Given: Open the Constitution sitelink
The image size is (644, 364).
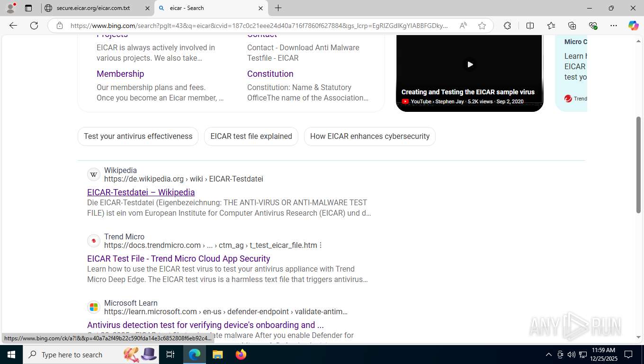Looking at the screenshot, I should coord(270,74).
